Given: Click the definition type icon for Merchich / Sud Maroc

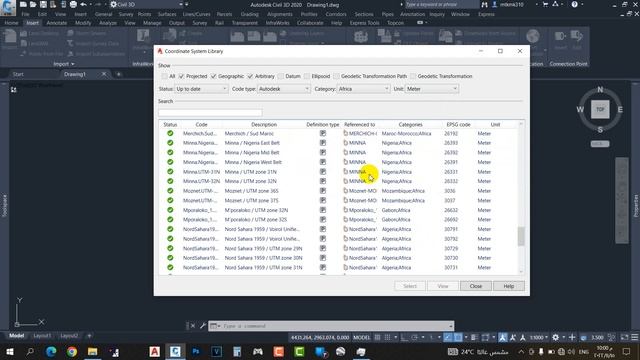Looking at the screenshot, I should coord(323,133).
